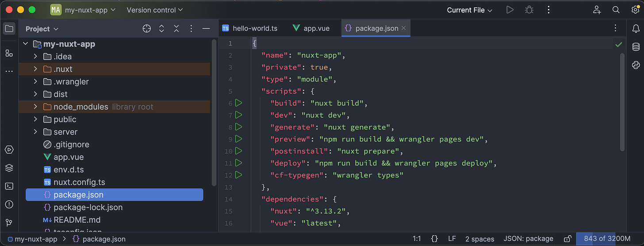
Task: Open Project panel options menu
Action: point(191,29)
